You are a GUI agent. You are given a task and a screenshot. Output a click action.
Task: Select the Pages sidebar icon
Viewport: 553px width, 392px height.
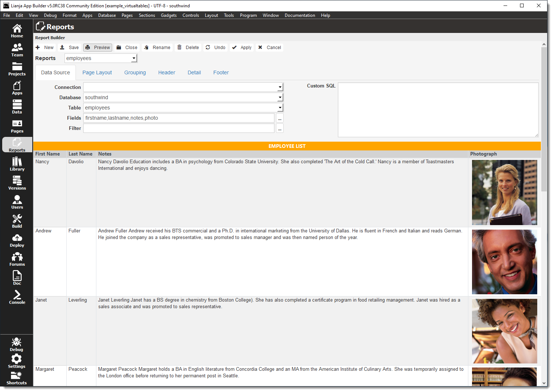17,126
